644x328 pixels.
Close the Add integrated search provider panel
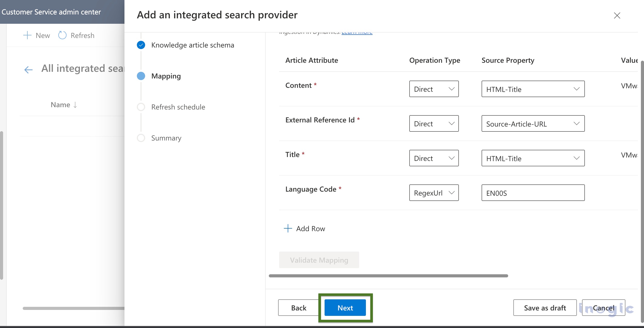[617, 15]
